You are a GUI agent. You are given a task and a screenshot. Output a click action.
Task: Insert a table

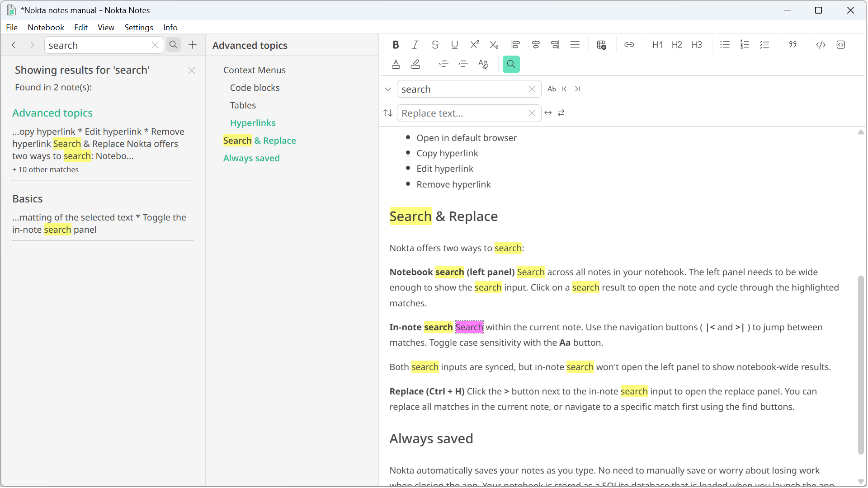(x=602, y=44)
